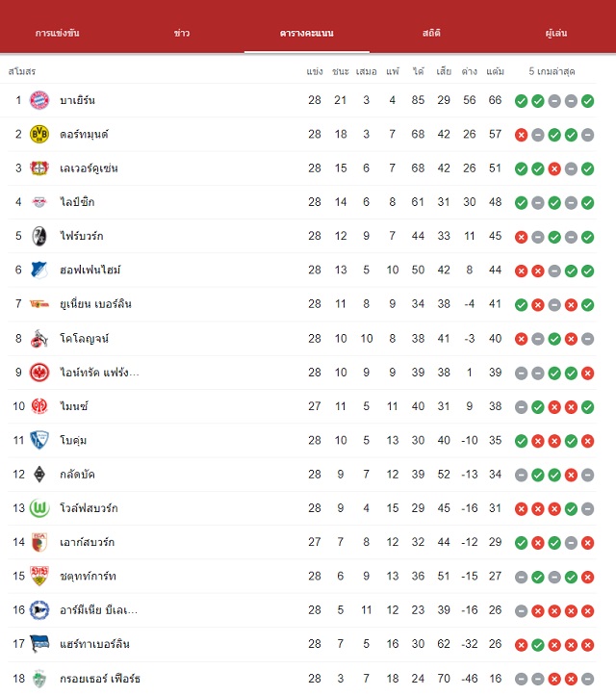This screenshot has height=696, width=616.
Task: Click the RB Leipzig logo
Action: pos(39,202)
